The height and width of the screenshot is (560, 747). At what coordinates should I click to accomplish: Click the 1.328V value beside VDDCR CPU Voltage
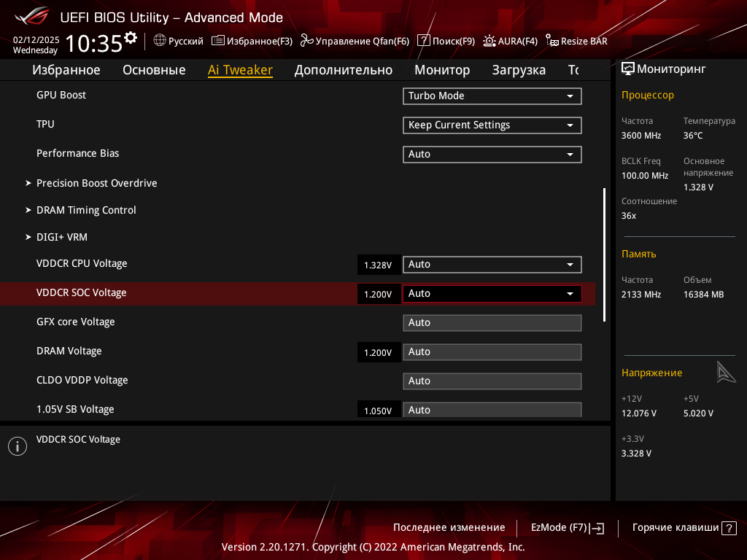(379, 265)
